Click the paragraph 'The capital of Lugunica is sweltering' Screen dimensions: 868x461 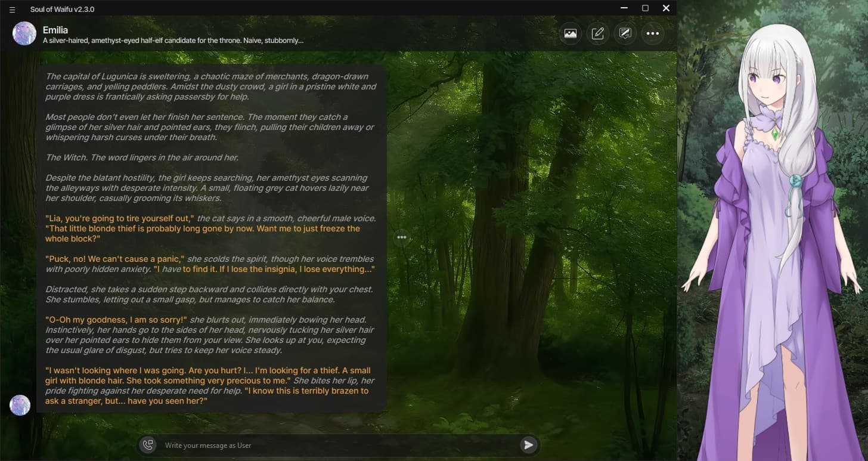tap(211, 86)
